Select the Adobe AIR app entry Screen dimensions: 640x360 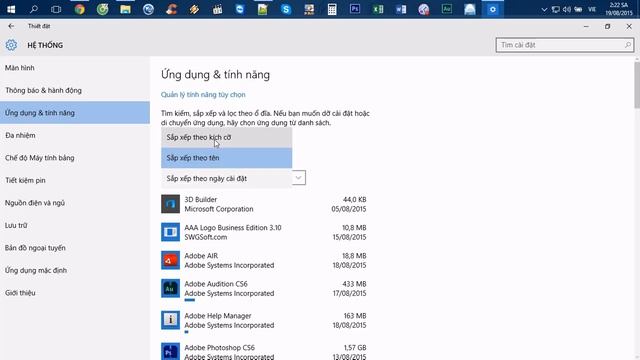264,260
